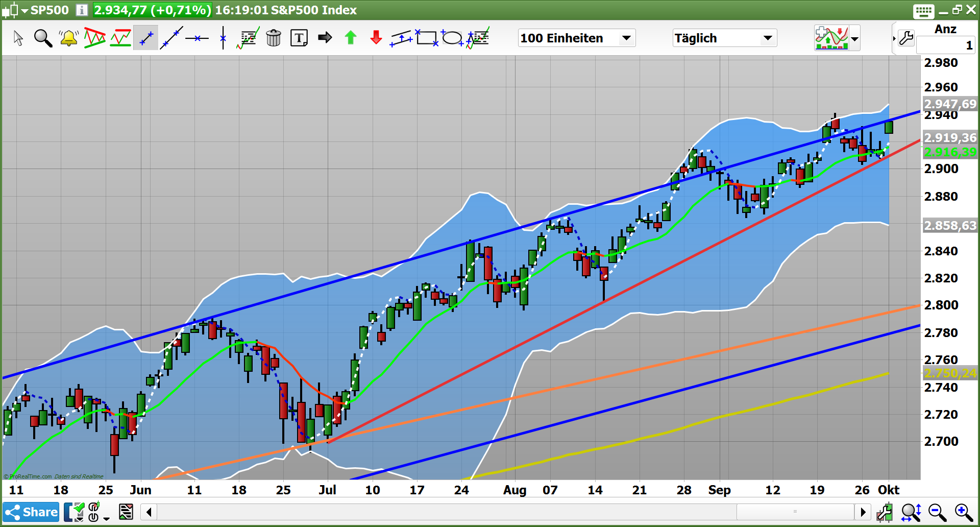The image size is (980, 527).
Task: Click the yellow 2.750,24 price label
Action: [950, 373]
